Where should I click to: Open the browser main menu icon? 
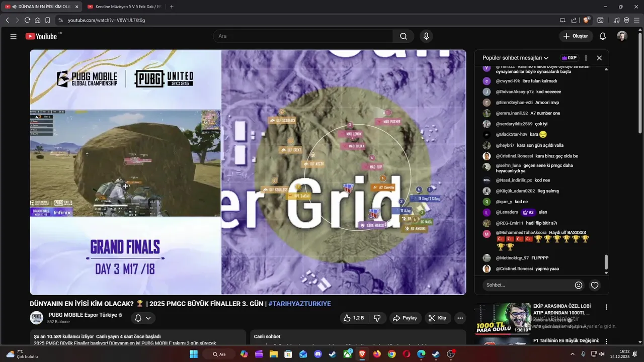click(x=636, y=20)
